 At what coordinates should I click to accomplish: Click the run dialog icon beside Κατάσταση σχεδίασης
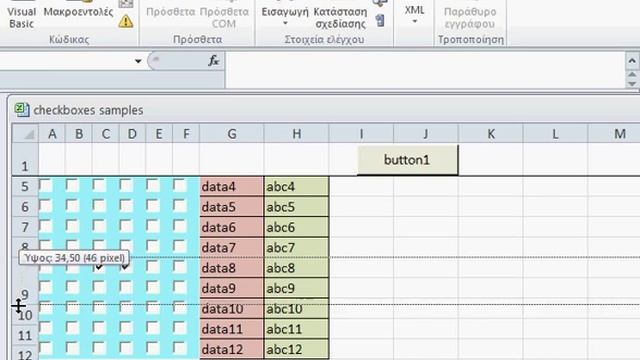pos(380,20)
